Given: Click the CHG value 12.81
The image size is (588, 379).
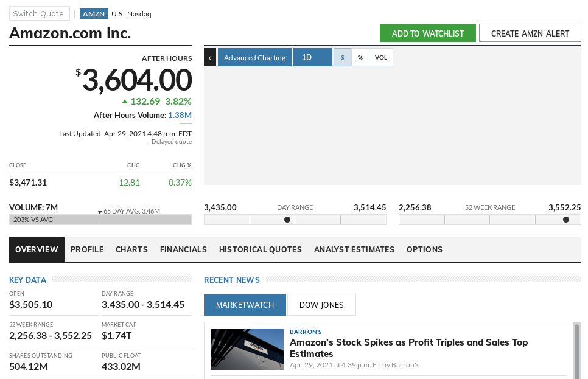Looking at the screenshot, I should pyautogui.click(x=130, y=183).
